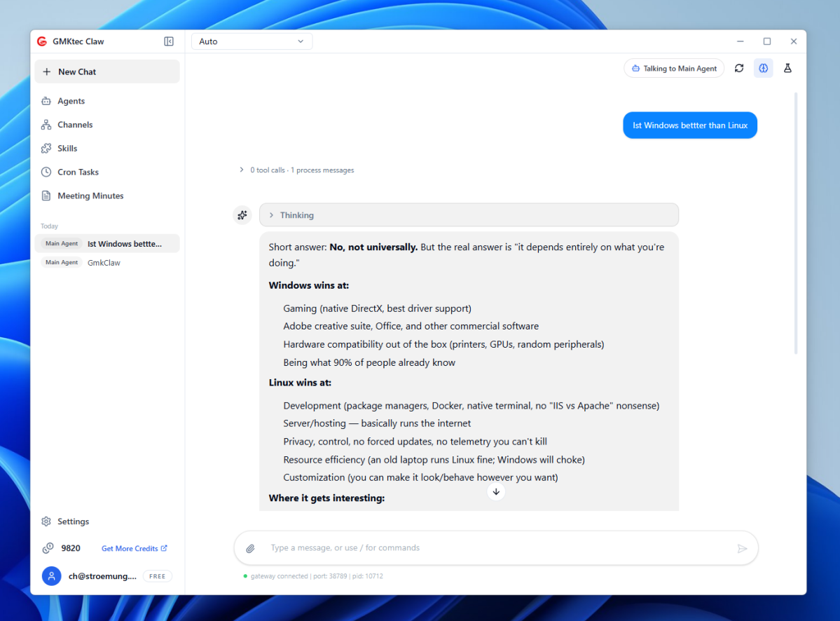Start a New Chat
This screenshot has height=621, width=840.
[107, 71]
